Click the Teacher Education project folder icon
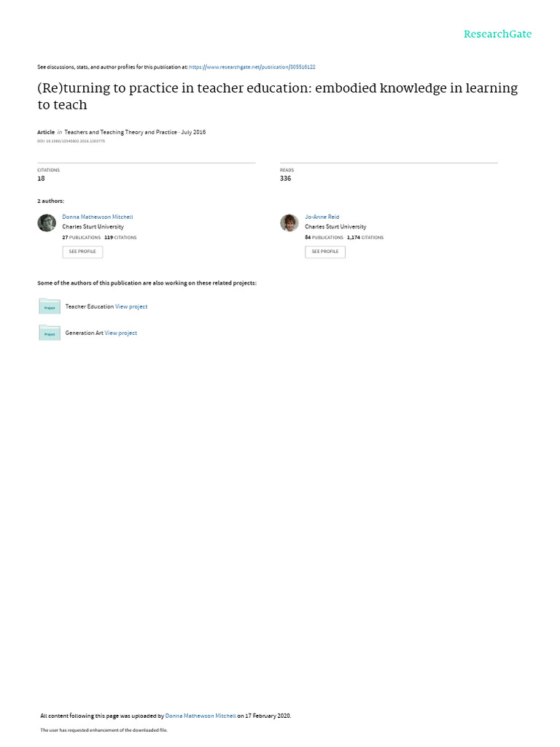The width and height of the screenshot is (560, 747). coord(50,306)
